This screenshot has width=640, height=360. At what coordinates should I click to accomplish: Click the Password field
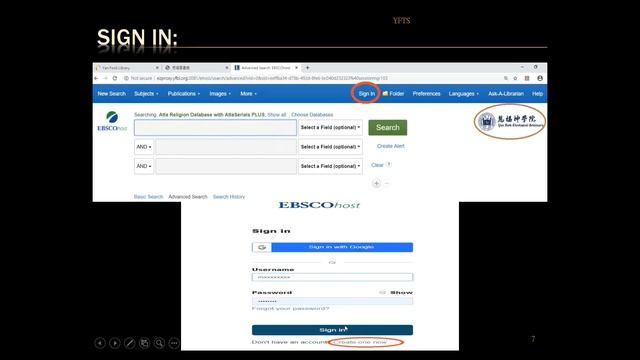click(332, 301)
